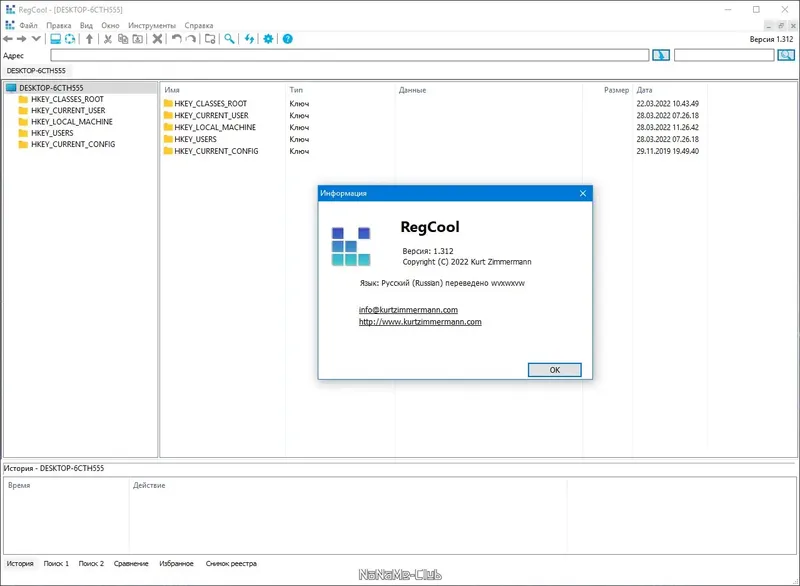Image resolution: width=800 pixels, height=586 pixels.
Task: Click inside the quick search input box
Action: pos(724,55)
